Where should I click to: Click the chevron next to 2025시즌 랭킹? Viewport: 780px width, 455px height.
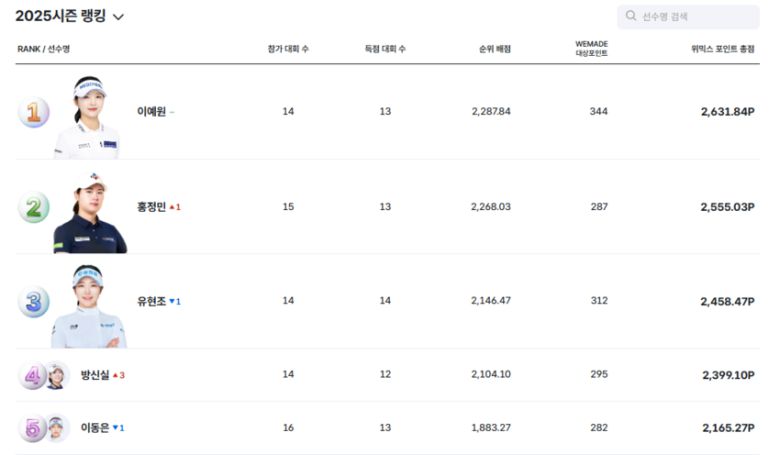point(119,17)
